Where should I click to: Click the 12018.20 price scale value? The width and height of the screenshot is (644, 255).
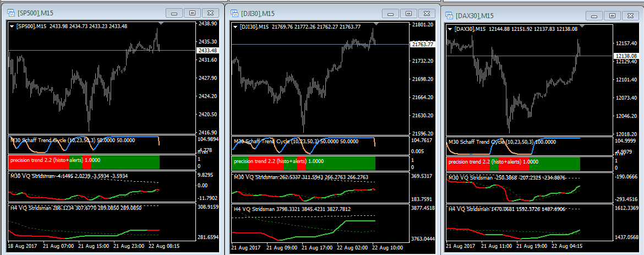pos(626,134)
